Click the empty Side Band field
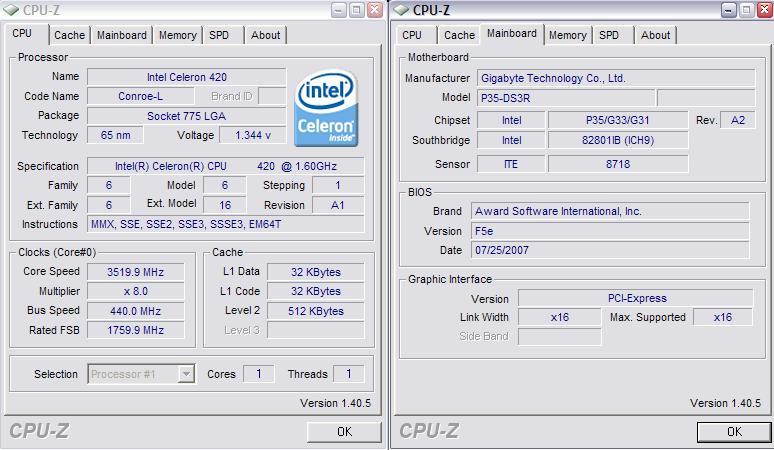This screenshot has height=450, width=774. [x=560, y=337]
